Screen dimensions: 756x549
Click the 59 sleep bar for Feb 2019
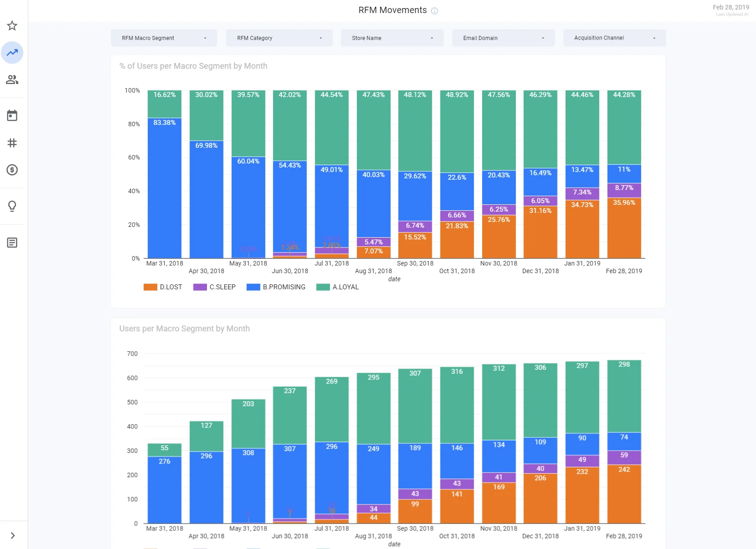pos(624,458)
